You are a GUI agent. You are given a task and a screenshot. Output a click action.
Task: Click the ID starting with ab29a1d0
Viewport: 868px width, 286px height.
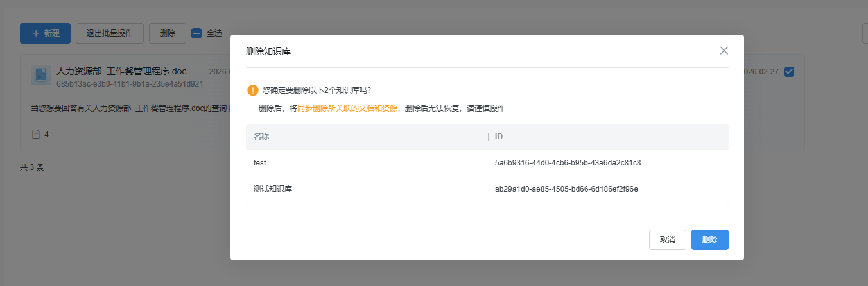[566, 189]
